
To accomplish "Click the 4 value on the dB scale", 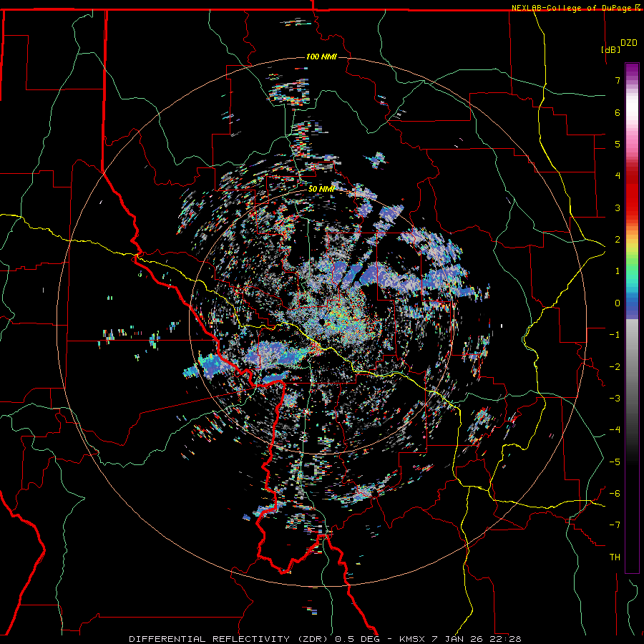I will pos(618,176).
